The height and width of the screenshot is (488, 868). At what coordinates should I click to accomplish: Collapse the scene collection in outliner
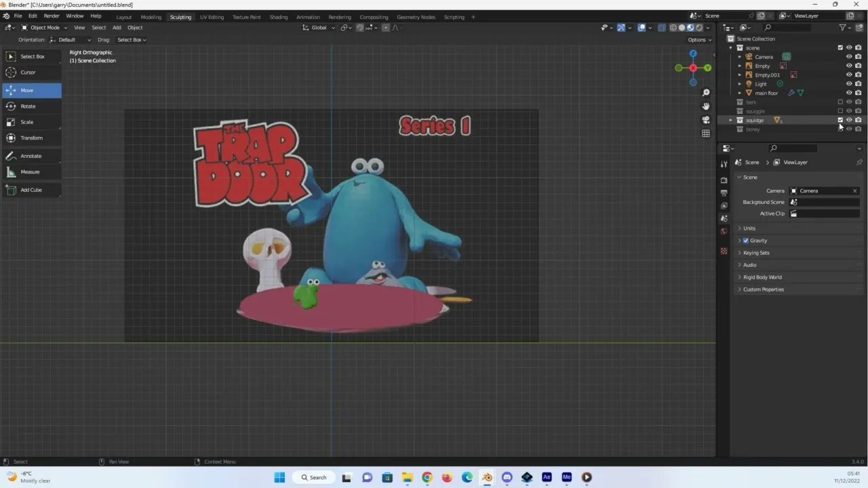(x=731, y=48)
